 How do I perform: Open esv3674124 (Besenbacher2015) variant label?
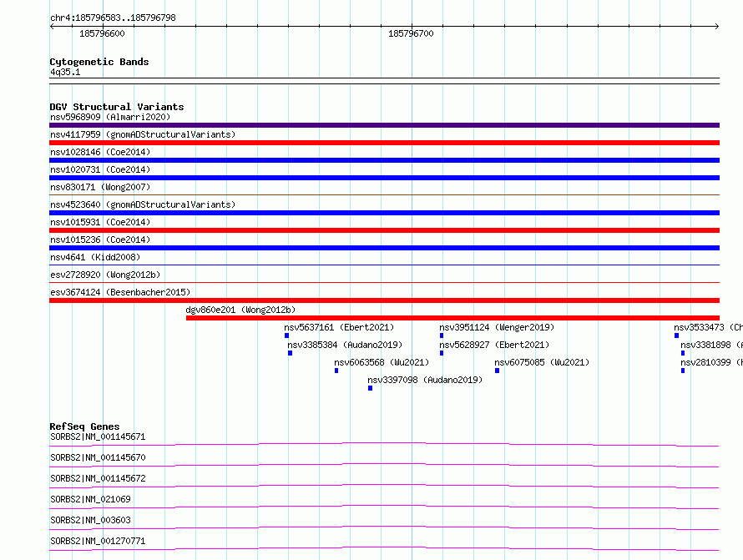[x=120, y=292]
